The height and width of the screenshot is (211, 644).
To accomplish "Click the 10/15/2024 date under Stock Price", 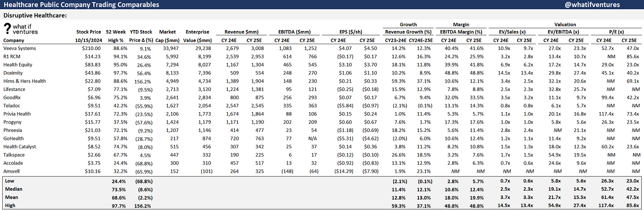I will 88,40.
